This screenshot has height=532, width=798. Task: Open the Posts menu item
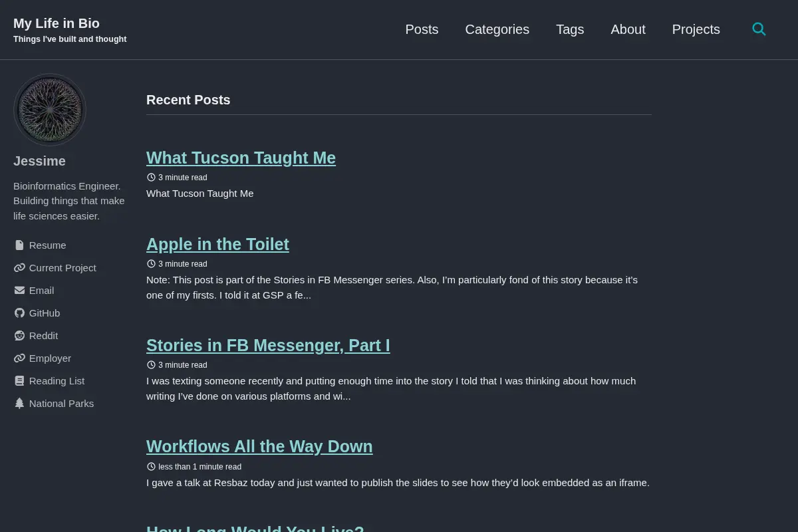pyautogui.click(x=422, y=29)
